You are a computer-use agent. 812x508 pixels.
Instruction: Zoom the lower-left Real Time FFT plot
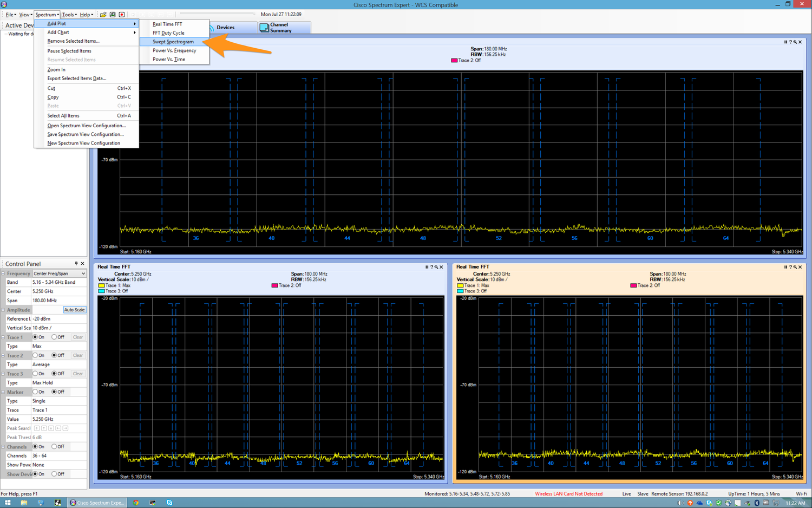(436, 267)
